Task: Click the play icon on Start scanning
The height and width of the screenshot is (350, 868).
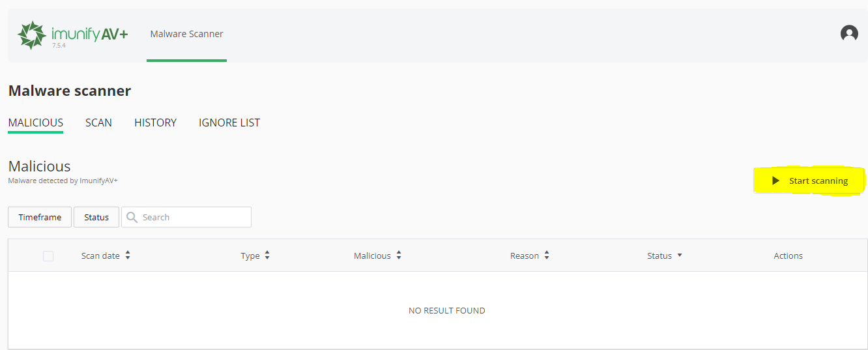Action: (x=775, y=181)
